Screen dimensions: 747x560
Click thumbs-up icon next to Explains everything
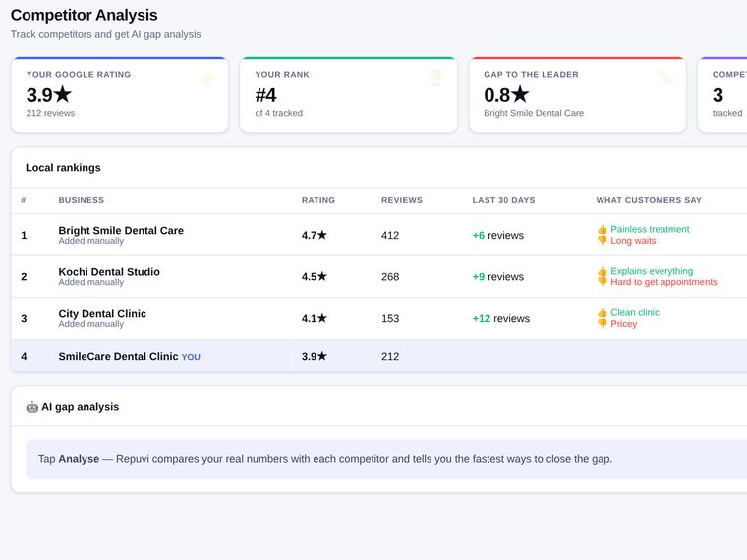pos(603,271)
